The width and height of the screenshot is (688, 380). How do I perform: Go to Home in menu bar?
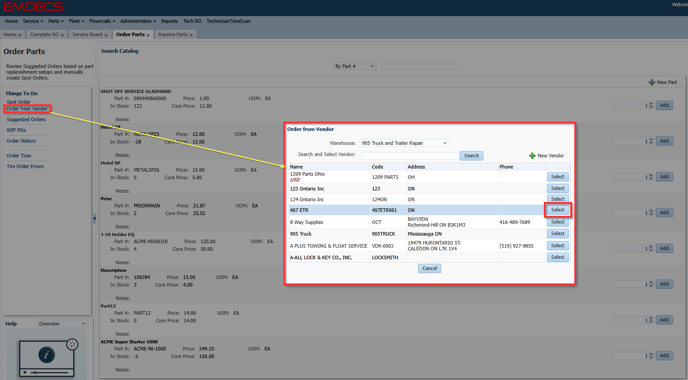pyautogui.click(x=11, y=21)
